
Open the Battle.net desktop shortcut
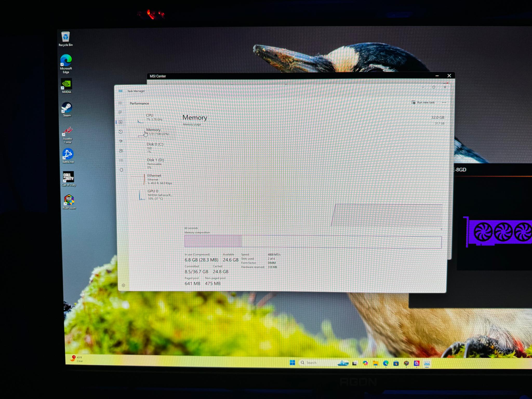coord(68,156)
